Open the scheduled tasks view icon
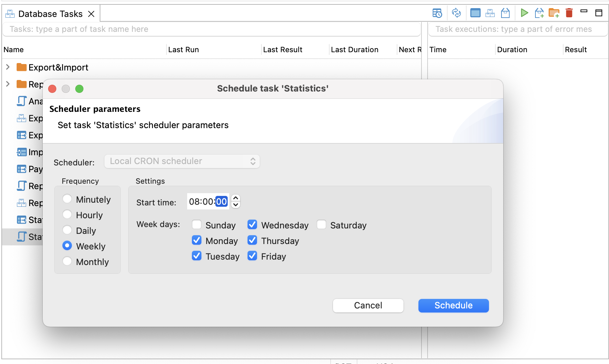Screen dimensions: 609x364 437,13
